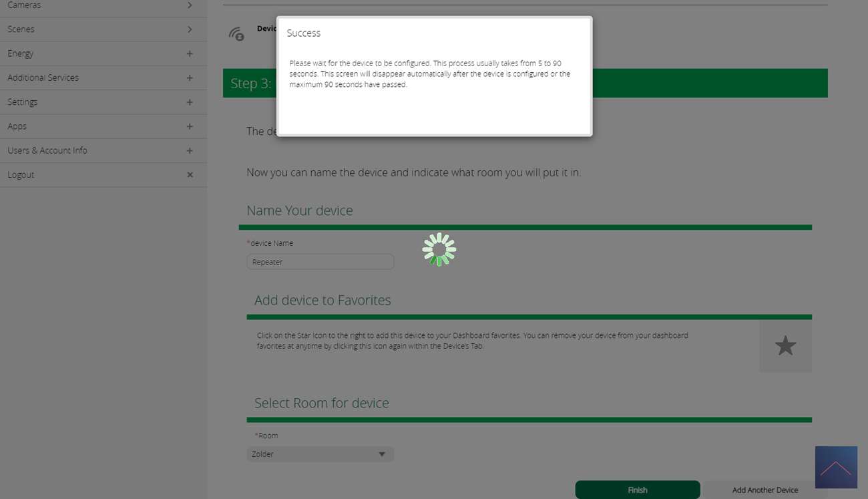Select the Apps menu item
This screenshot has height=499, width=868.
pyautogui.click(x=17, y=126)
